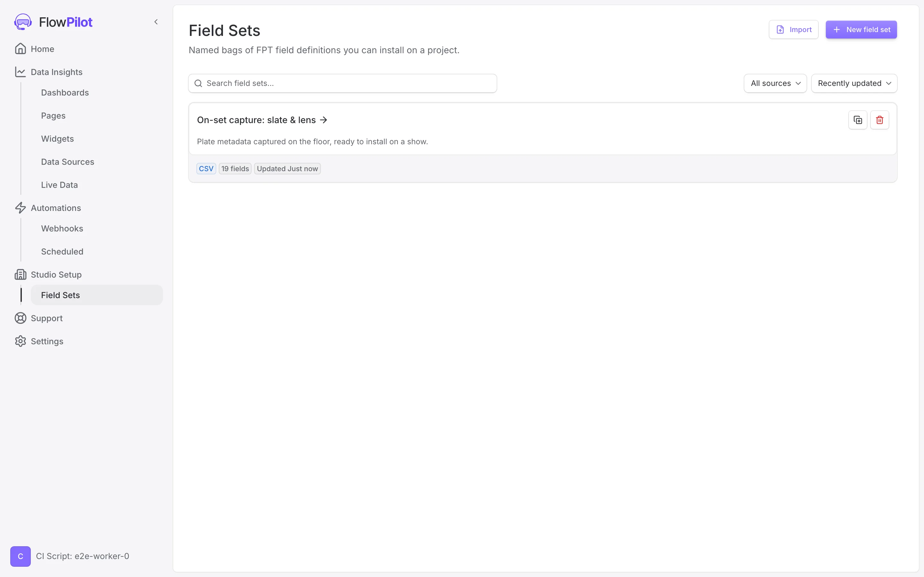This screenshot has width=924, height=577.
Task: Go to Webhooks under Automations
Action: point(62,229)
